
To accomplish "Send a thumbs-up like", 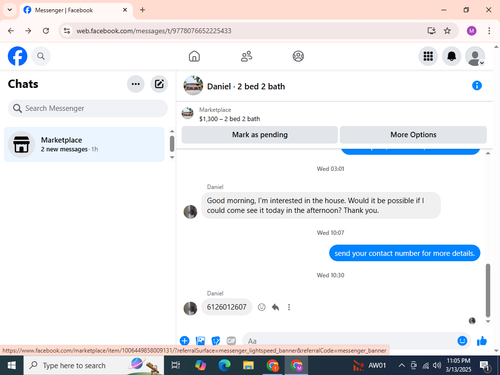I will click(482, 341).
